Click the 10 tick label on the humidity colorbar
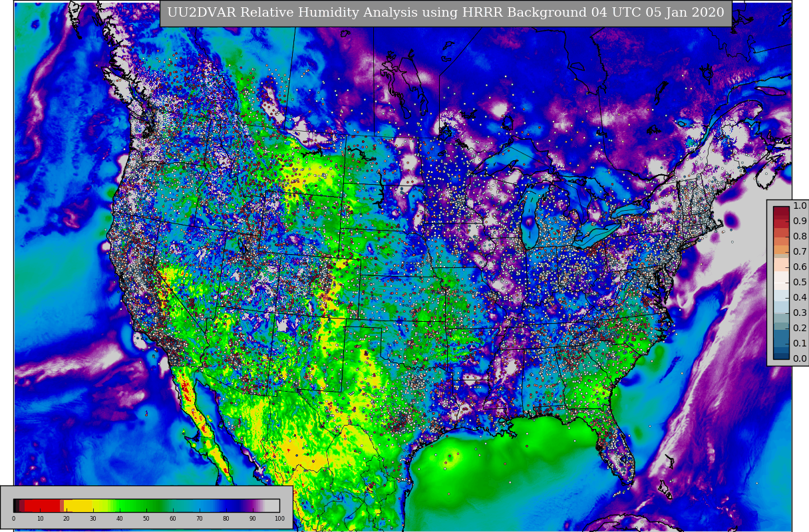Image resolution: width=809 pixels, height=532 pixels. [x=40, y=519]
